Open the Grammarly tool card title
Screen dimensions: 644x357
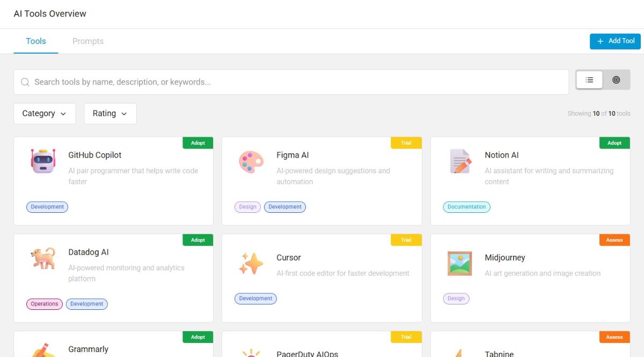click(89, 349)
